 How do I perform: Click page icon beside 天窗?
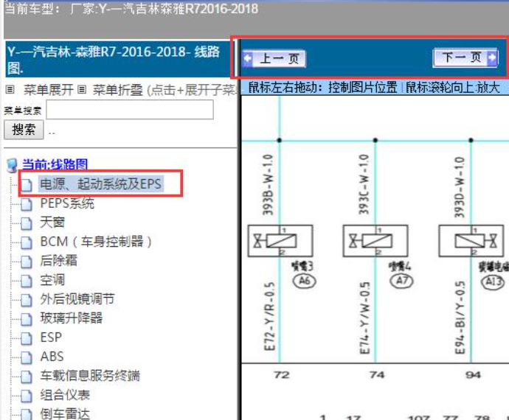[x=27, y=223]
